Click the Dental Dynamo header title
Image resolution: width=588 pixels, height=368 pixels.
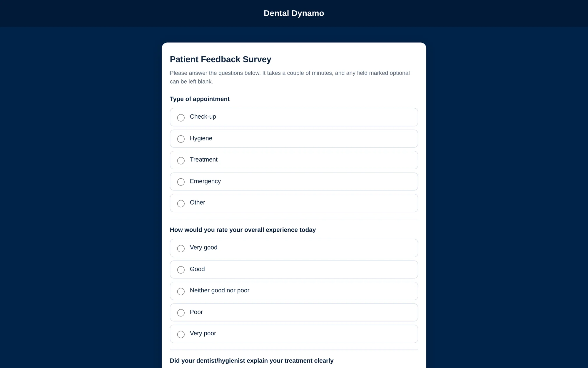point(294,13)
